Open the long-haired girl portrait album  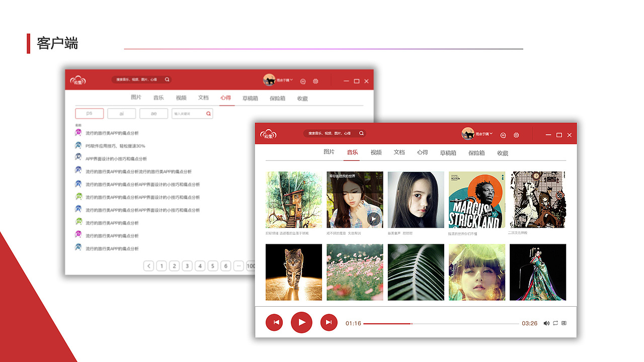point(416,200)
